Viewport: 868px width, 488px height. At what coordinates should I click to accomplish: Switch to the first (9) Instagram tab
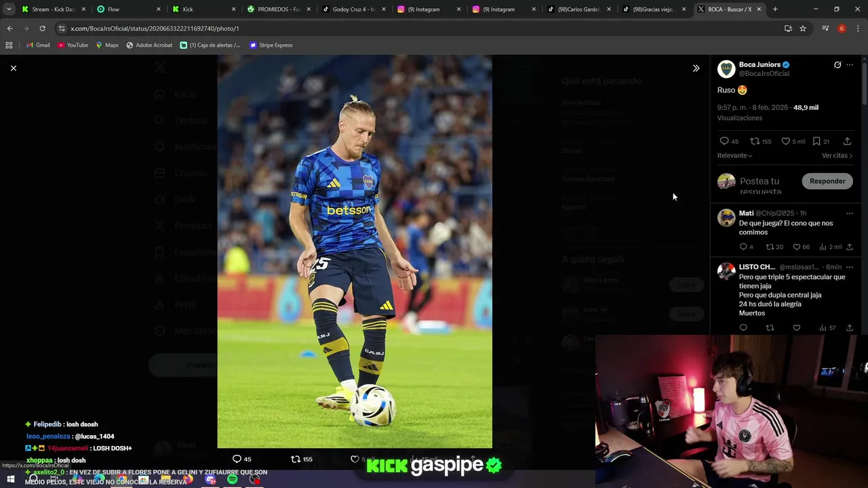coord(429,9)
